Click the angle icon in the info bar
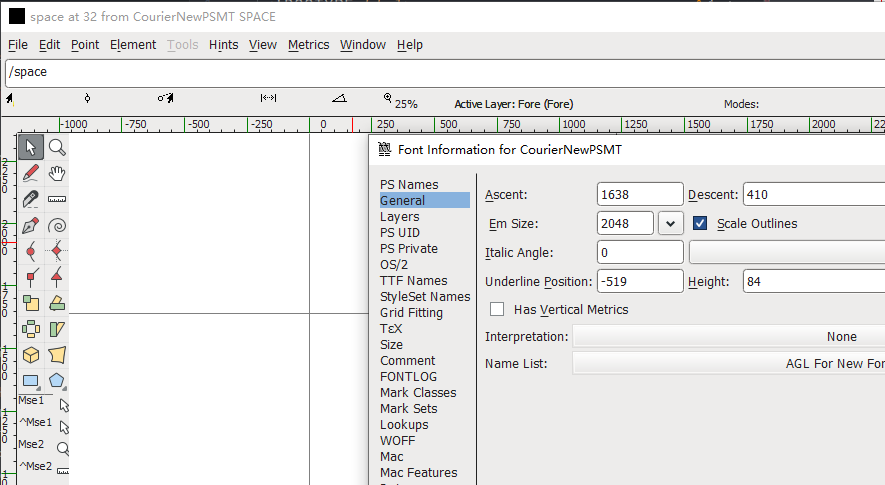Image resolution: width=885 pixels, height=485 pixels. click(x=339, y=99)
